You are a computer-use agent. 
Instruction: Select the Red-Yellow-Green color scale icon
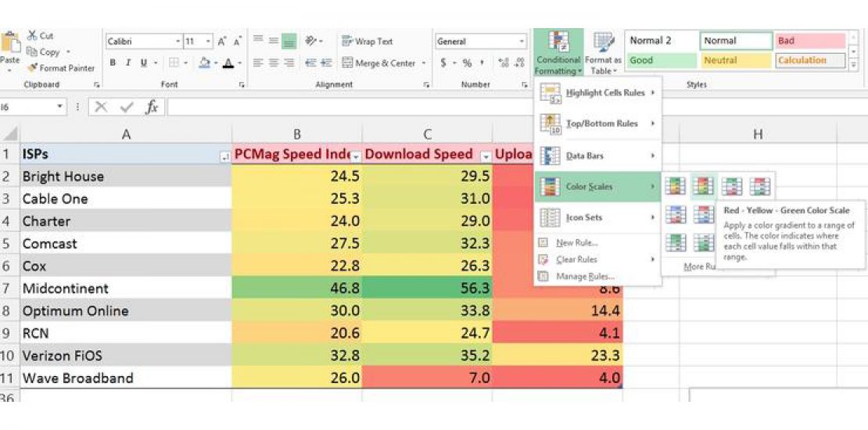pos(703,186)
